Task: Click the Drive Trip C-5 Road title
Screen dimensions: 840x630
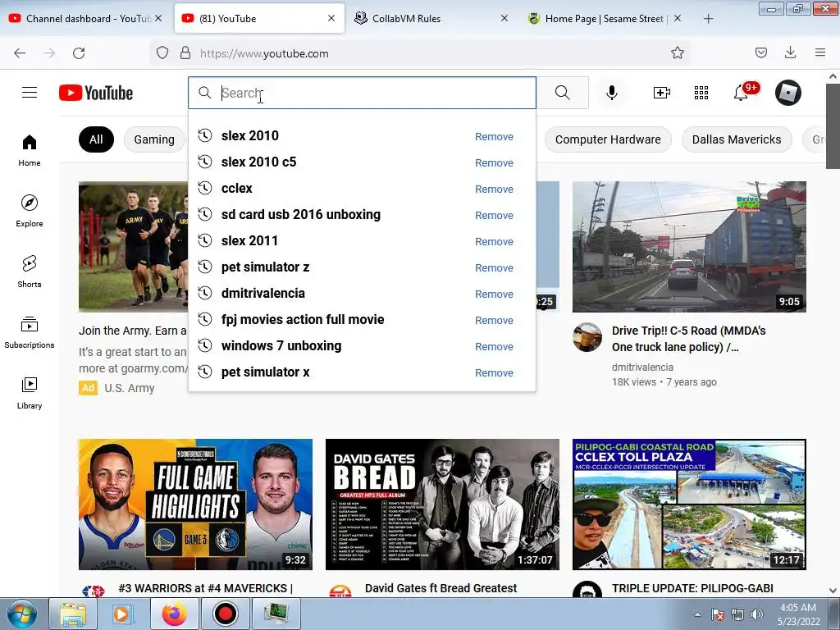Action: pos(689,339)
